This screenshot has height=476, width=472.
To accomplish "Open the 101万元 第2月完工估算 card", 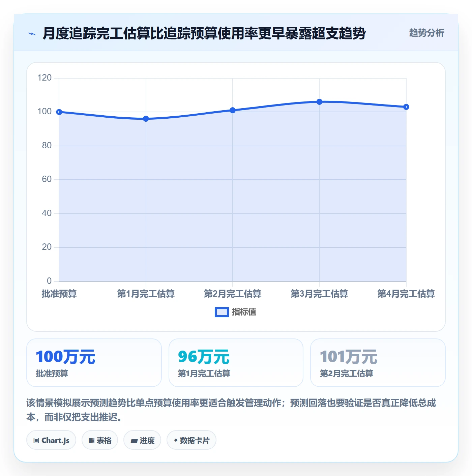I will click(x=378, y=363).
